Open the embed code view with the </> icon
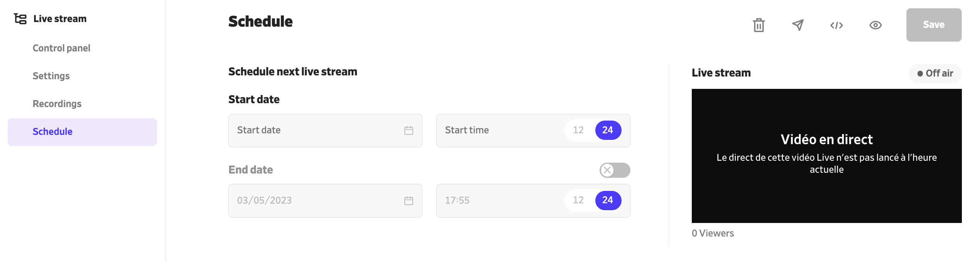This screenshot has width=980, height=262. (836, 25)
